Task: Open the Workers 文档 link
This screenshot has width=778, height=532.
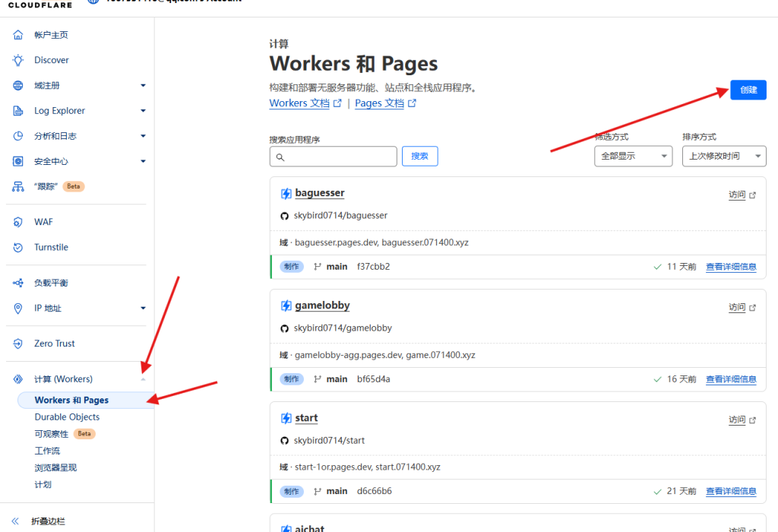Action: pyautogui.click(x=299, y=103)
